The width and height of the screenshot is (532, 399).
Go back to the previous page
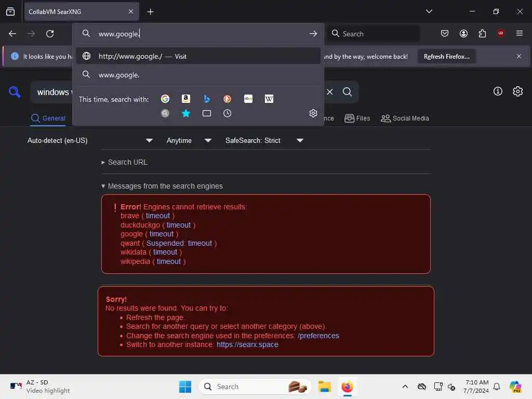click(12, 34)
